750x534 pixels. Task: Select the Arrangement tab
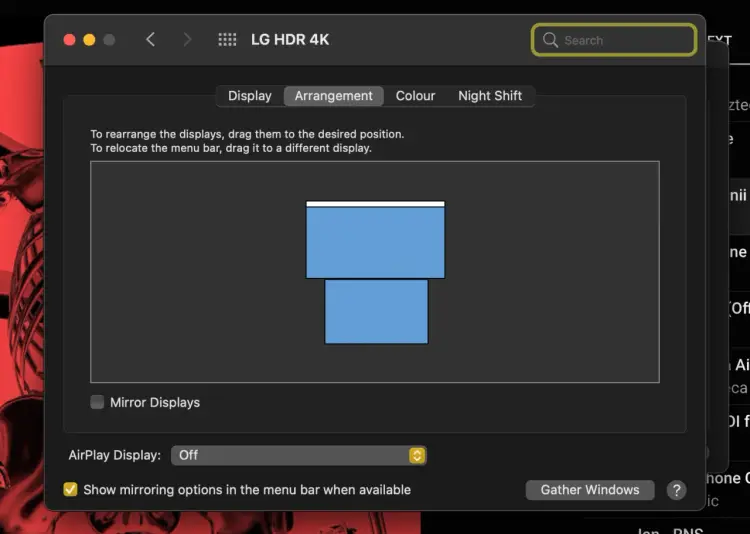pos(333,96)
